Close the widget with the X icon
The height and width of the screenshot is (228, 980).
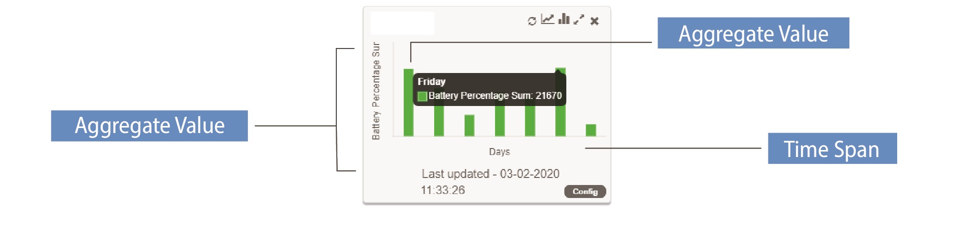tap(594, 21)
